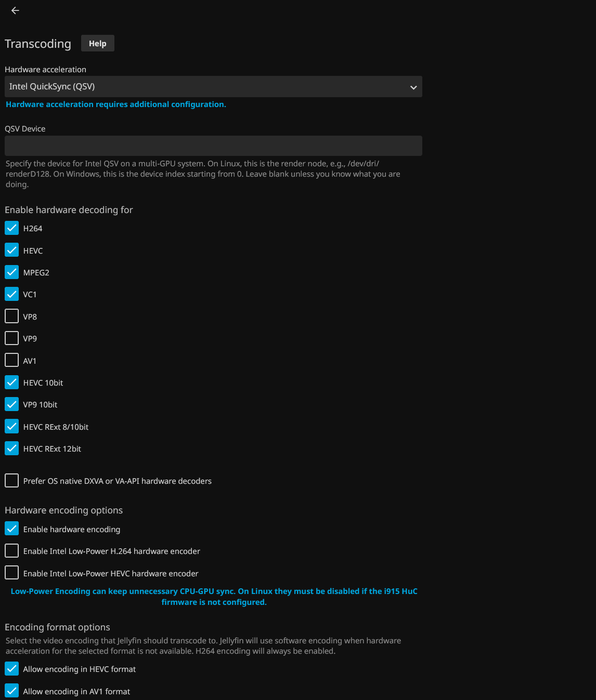Open the Transcoding Help button

pos(97,44)
